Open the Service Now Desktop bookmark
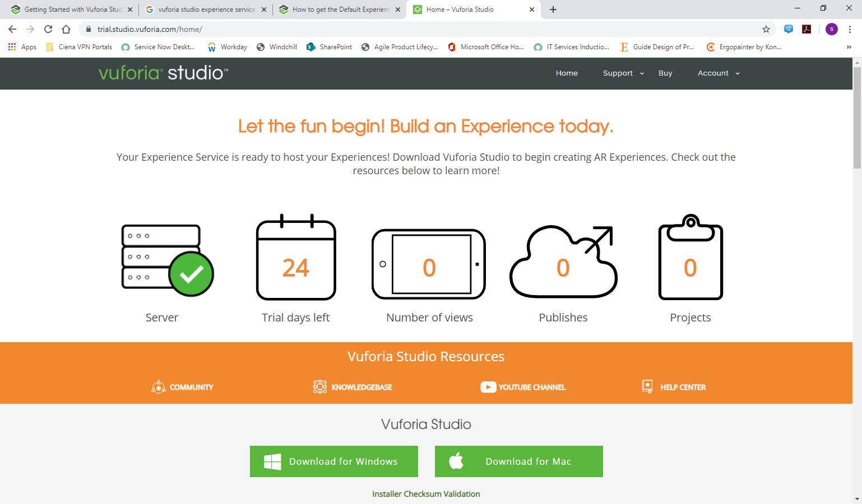The width and height of the screenshot is (862, 504). [x=158, y=47]
